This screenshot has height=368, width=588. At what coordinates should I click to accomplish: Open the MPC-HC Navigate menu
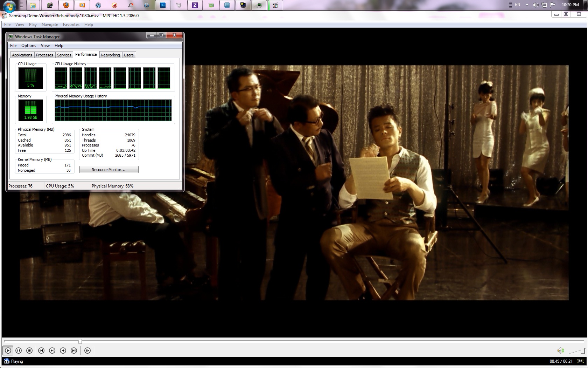click(50, 25)
